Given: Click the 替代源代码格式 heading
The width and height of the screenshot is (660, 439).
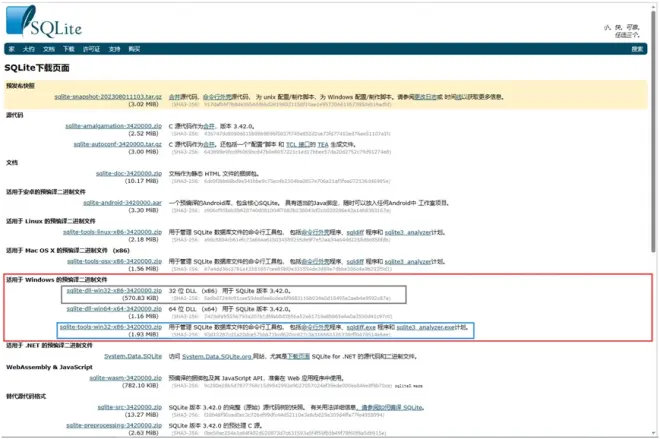Looking at the screenshot, I should click(26, 396).
